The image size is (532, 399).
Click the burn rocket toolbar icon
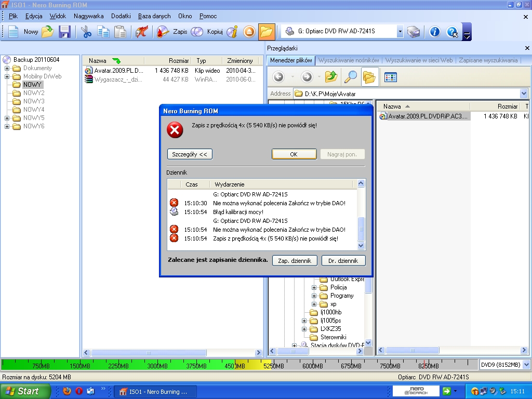click(141, 32)
